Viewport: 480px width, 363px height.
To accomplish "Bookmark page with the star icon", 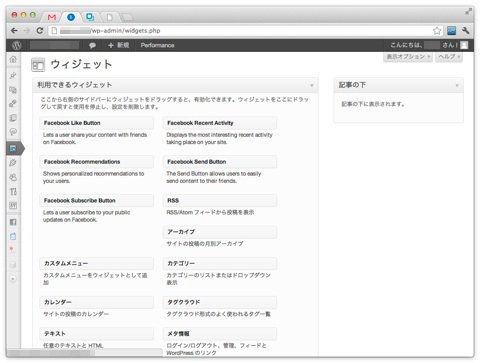I will pos(437,31).
